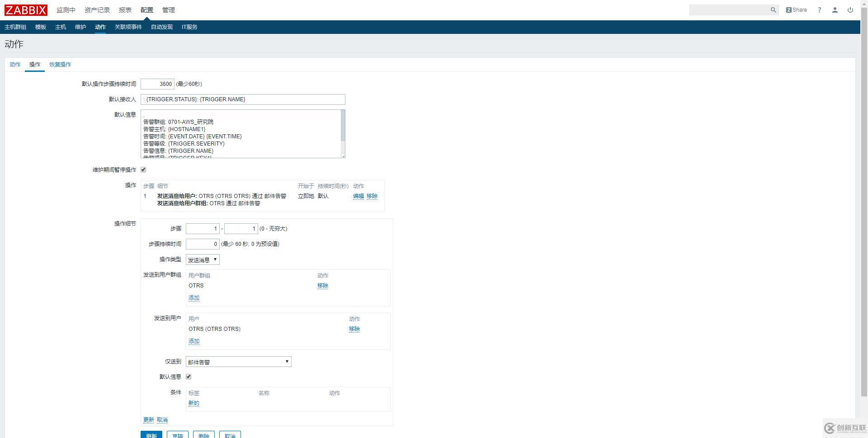Image resolution: width=868 pixels, height=438 pixels.
Task: Click the 默认接收人 subject field
Action: coord(243,99)
